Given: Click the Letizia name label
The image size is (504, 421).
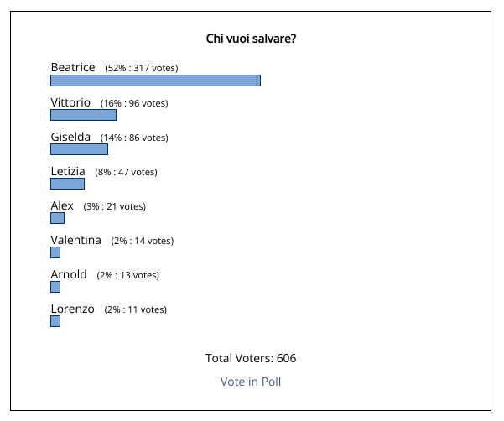Looking at the screenshot, I should 68,171.
